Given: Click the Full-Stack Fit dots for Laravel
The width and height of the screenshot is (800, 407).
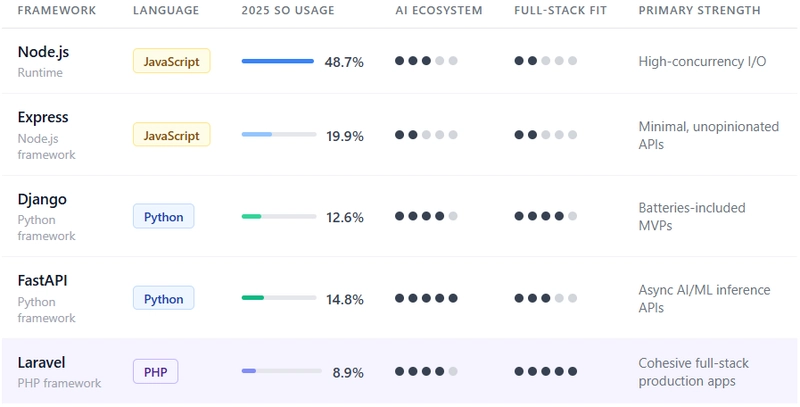Looking at the screenshot, I should click(x=545, y=371).
